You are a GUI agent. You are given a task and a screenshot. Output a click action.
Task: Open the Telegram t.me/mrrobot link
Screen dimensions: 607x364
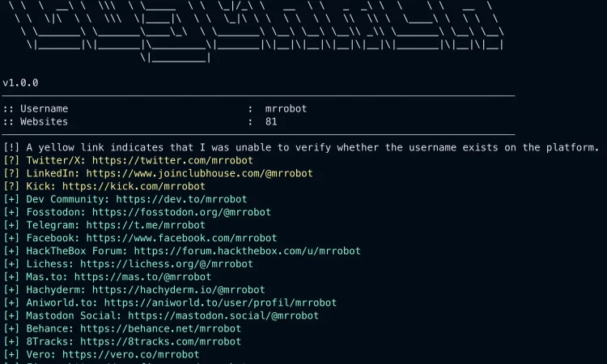click(x=146, y=225)
